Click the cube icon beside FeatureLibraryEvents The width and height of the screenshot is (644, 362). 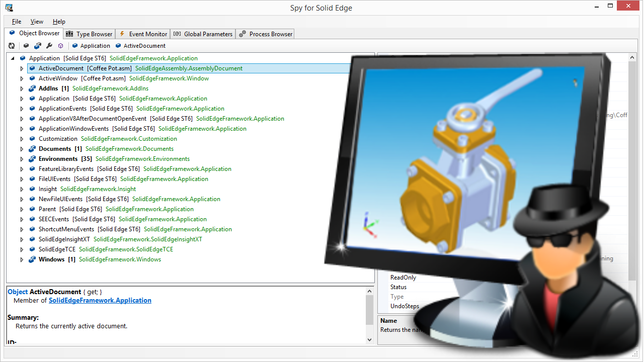click(32, 169)
